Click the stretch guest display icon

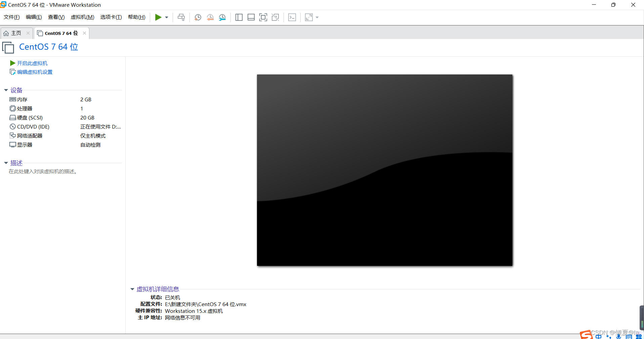click(x=309, y=17)
